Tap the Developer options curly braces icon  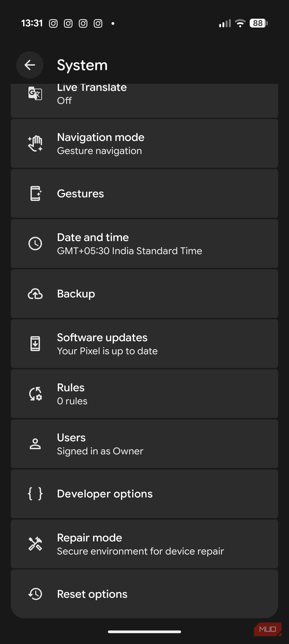coord(35,494)
